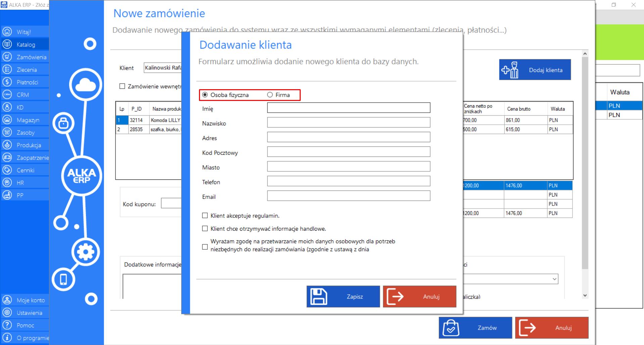
Task: Open the Magazyn warehouse icon
Action: (7, 120)
